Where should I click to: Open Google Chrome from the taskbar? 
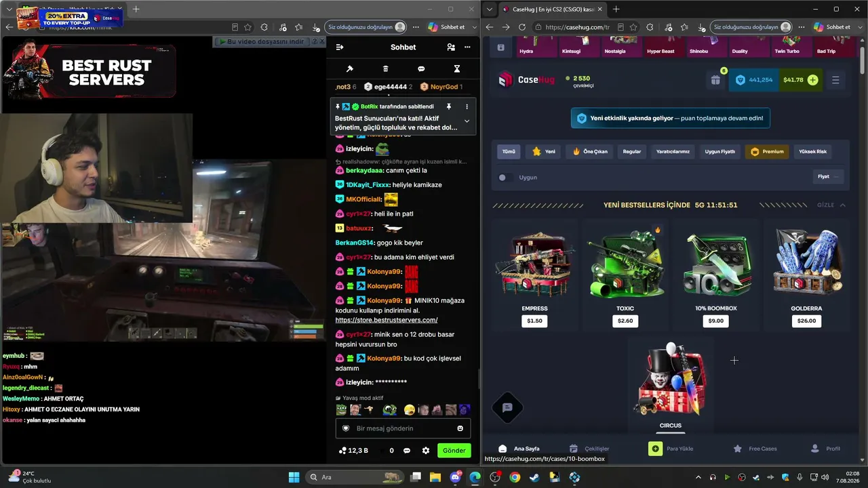tap(515, 477)
